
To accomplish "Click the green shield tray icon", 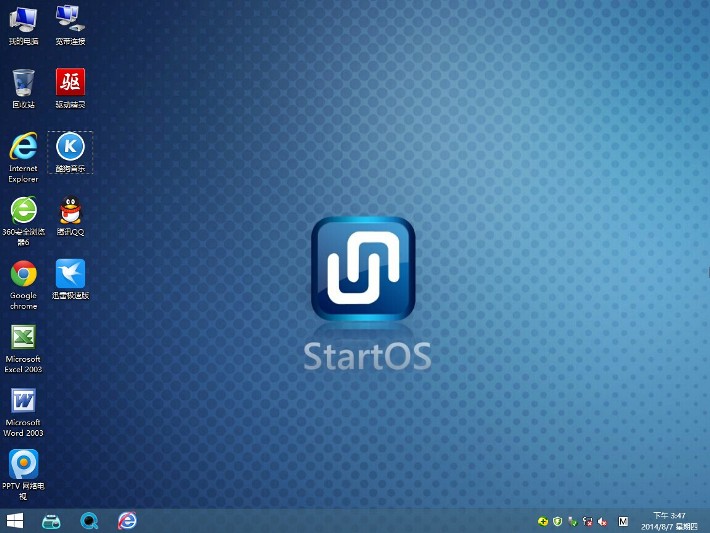I will click(557, 522).
